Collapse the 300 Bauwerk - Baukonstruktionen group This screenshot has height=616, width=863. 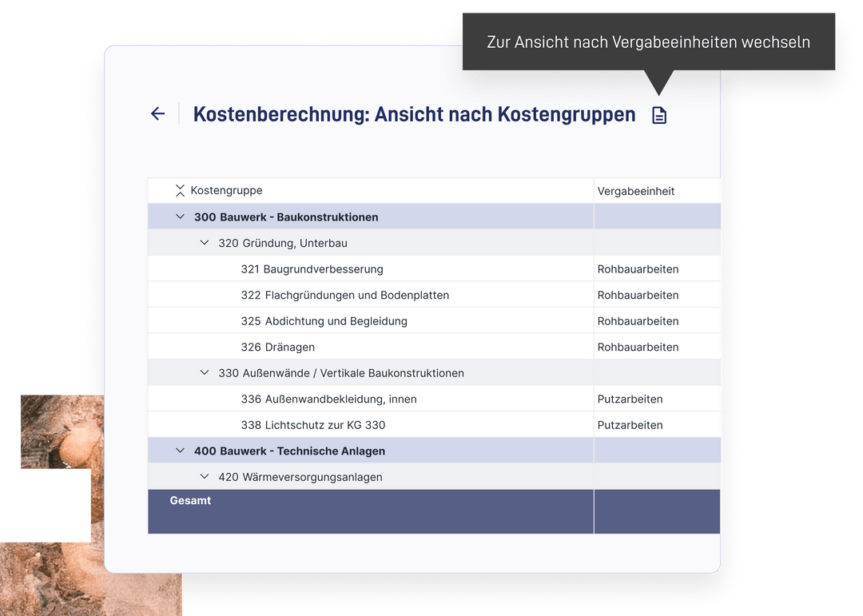point(180,216)
